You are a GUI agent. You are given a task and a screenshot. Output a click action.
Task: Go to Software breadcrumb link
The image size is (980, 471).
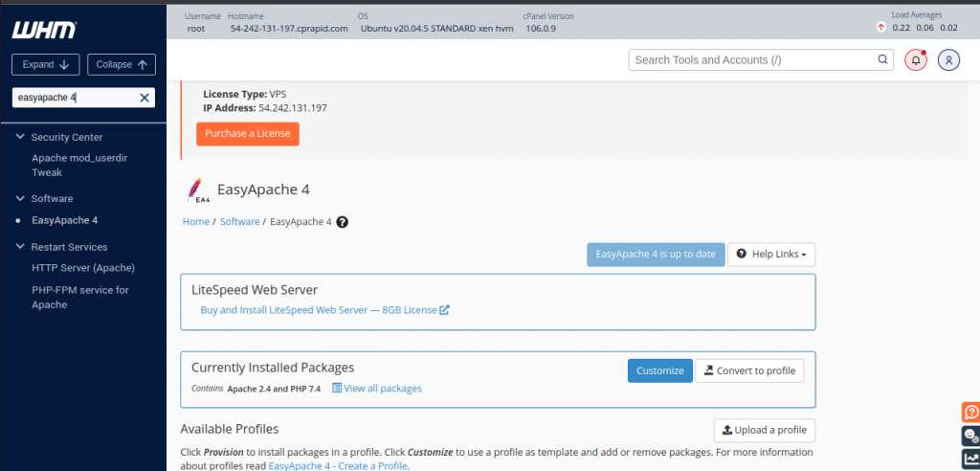[239, 221]
